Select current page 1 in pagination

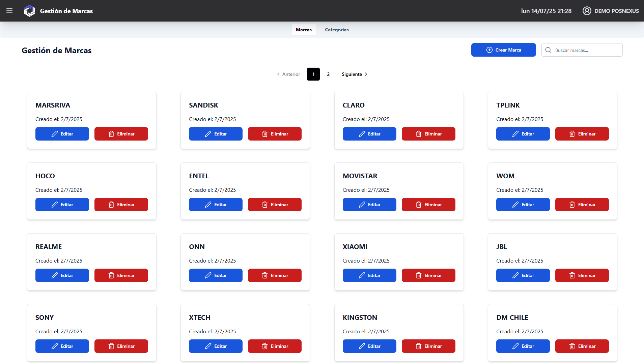(313, 74)
